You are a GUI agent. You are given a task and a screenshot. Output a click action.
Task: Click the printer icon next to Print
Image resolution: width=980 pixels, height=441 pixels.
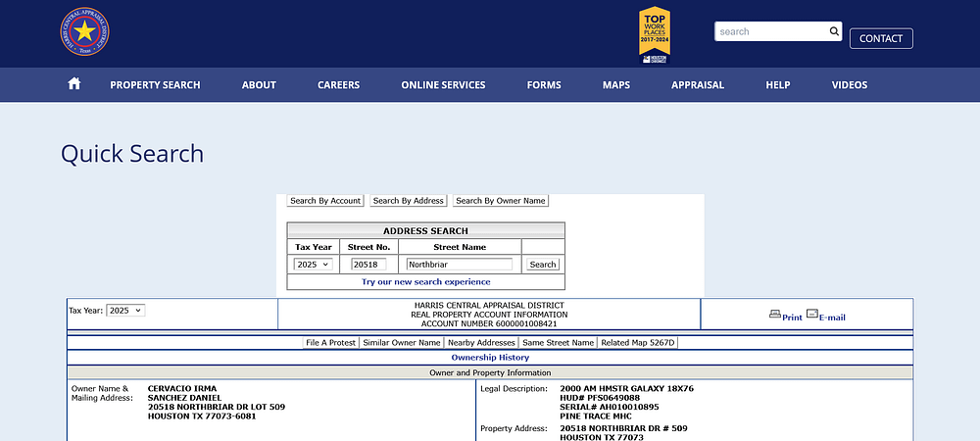pyautogui.click(x=774, y=314)
